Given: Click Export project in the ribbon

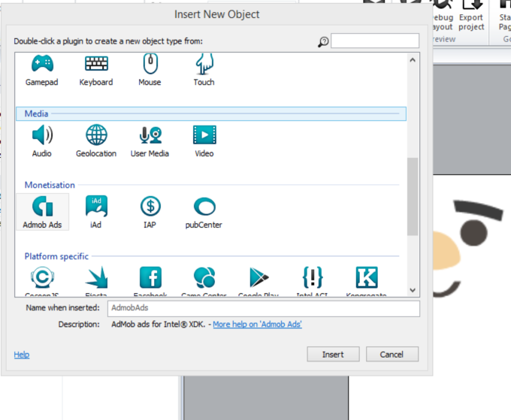Looking at the screenshot, I should [x=471, y=17].
